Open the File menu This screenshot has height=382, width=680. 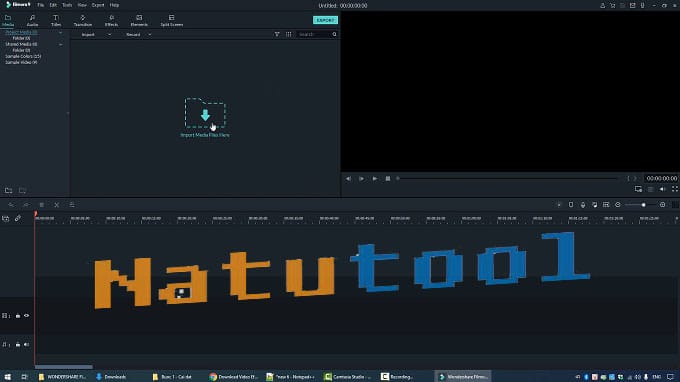(x=40, y=5)
